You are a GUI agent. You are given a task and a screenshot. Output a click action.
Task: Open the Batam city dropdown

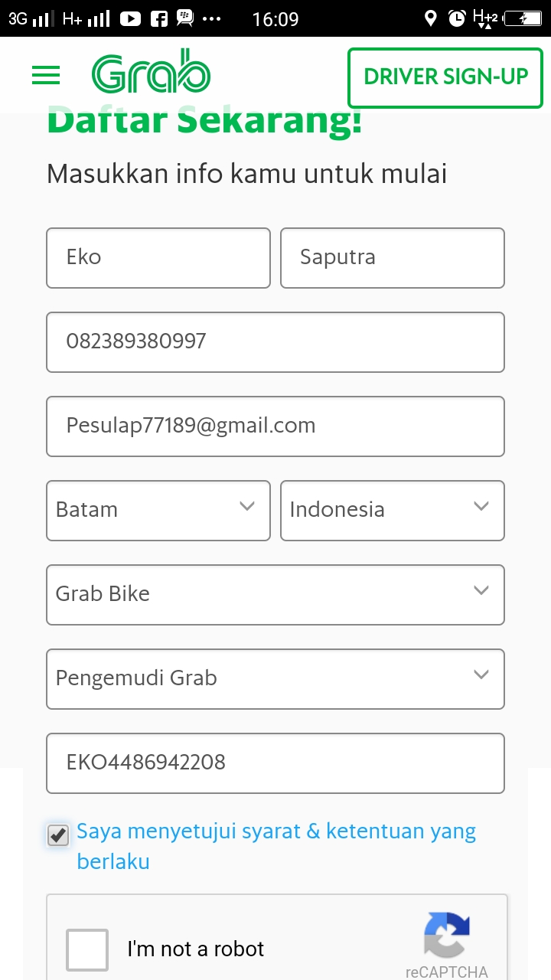point(158,511)
